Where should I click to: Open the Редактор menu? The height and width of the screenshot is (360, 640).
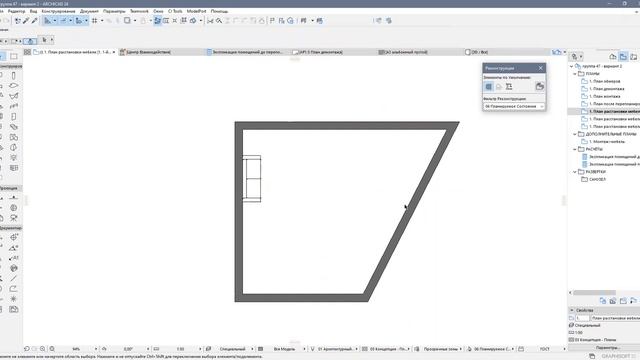point(16,11)
